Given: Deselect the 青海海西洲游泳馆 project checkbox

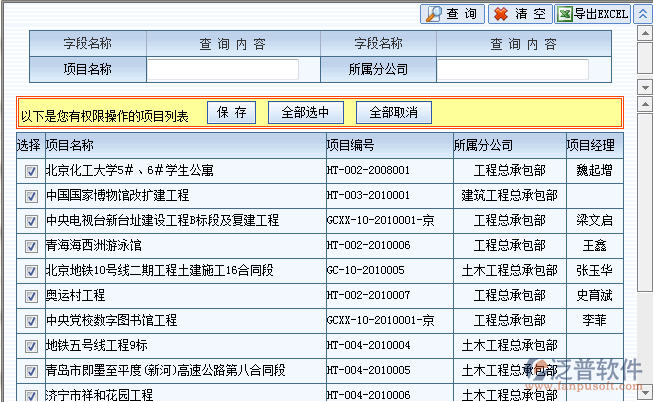Looking at the screenshot, I should tap(32, 246).
